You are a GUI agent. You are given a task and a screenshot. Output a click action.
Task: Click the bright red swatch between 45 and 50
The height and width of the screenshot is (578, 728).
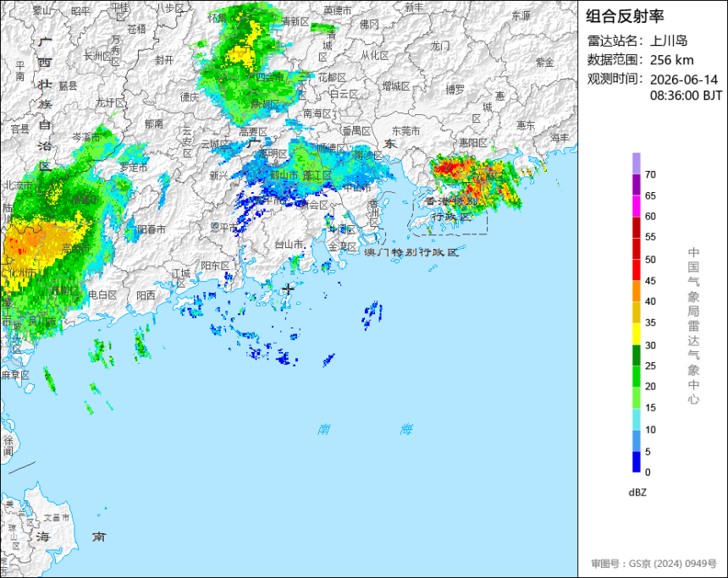(636, 270)
